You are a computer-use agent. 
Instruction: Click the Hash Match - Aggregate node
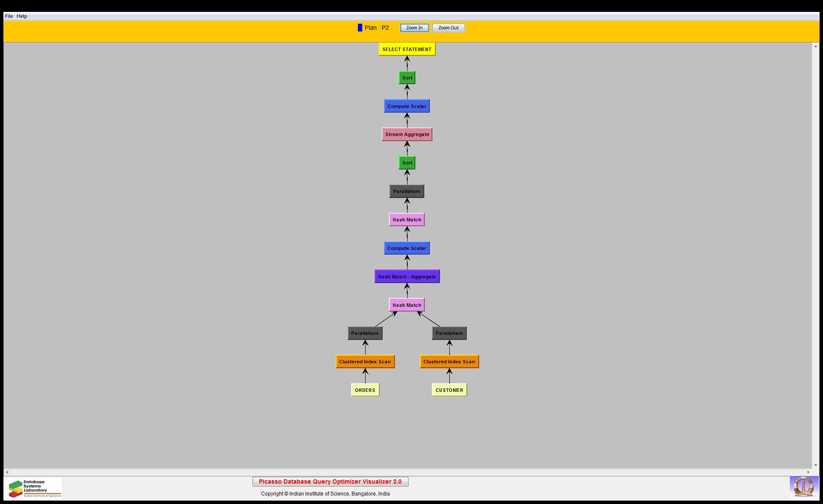[x=407, y=277]
